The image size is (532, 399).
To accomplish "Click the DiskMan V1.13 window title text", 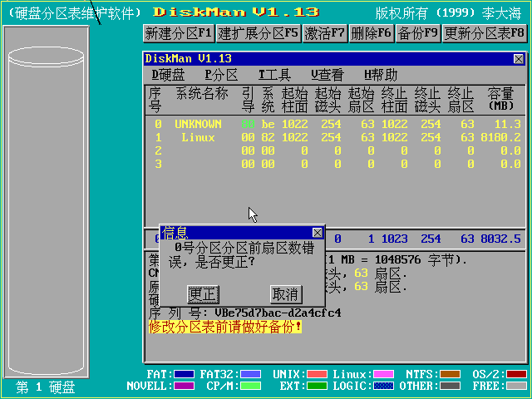I will pos(189,59).
